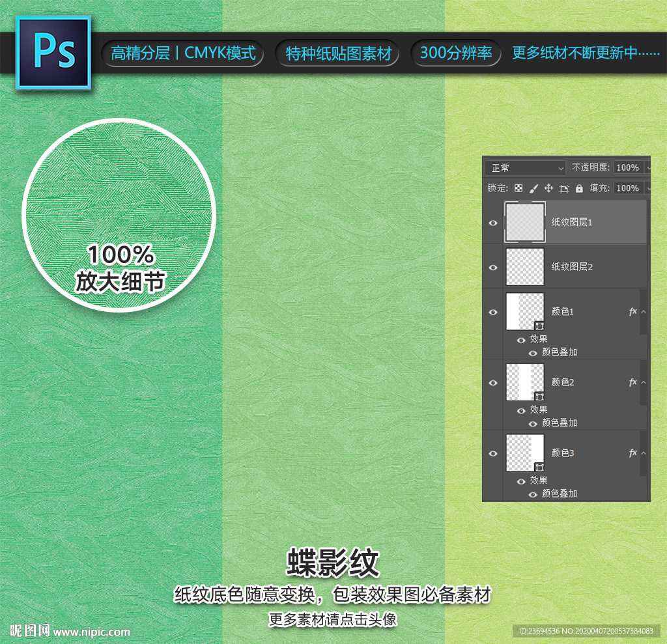Click the lock position move icon
Image resolution: width=667 pixels, height=644 pixels.
pyautogui.click(x=548, y=188)
